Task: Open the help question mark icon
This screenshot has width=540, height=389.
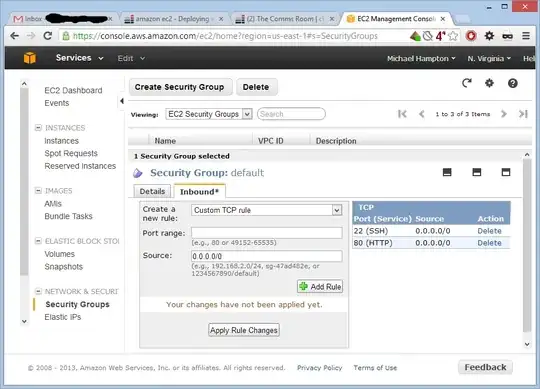Action: click(x=512, y=83)
